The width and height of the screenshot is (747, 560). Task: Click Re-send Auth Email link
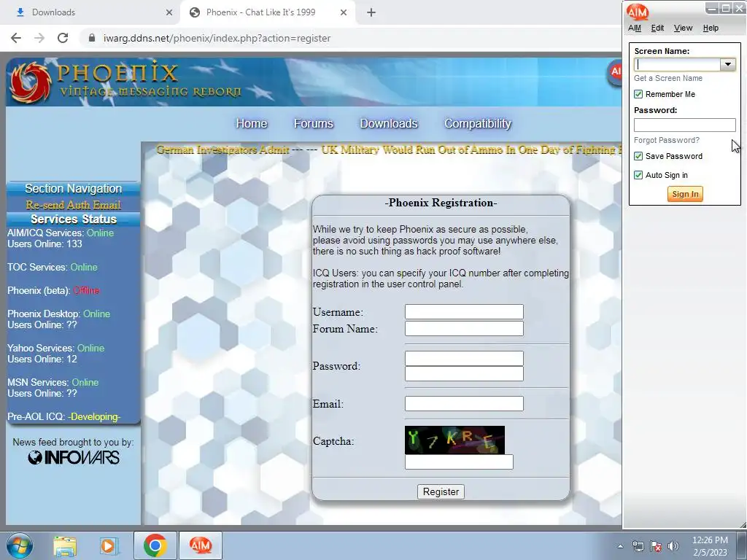74,205
